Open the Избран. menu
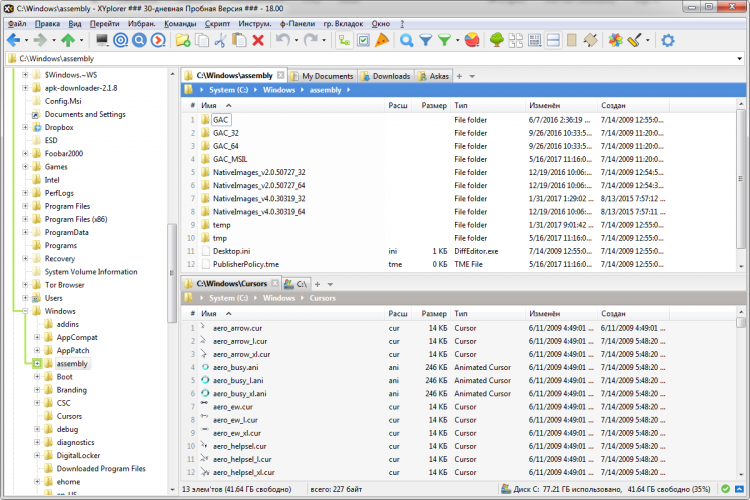The height and width of the screenshot is (500, 750). 142,23
